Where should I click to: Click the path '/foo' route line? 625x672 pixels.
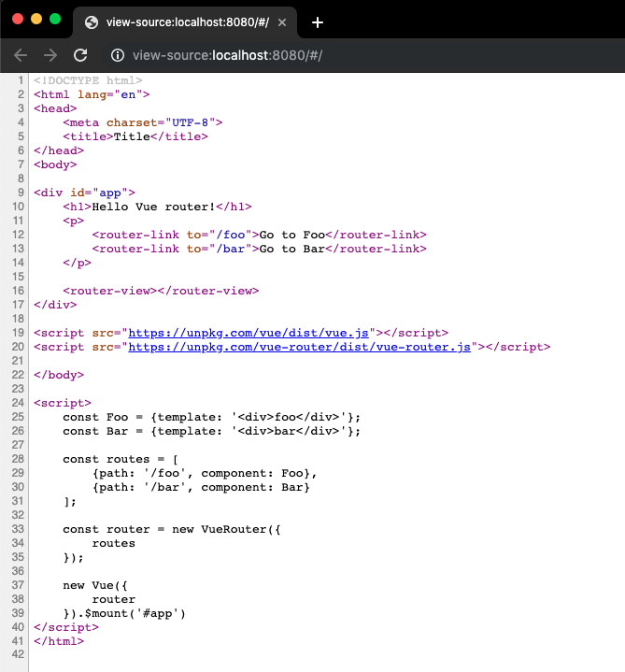[x=205, y=473]
